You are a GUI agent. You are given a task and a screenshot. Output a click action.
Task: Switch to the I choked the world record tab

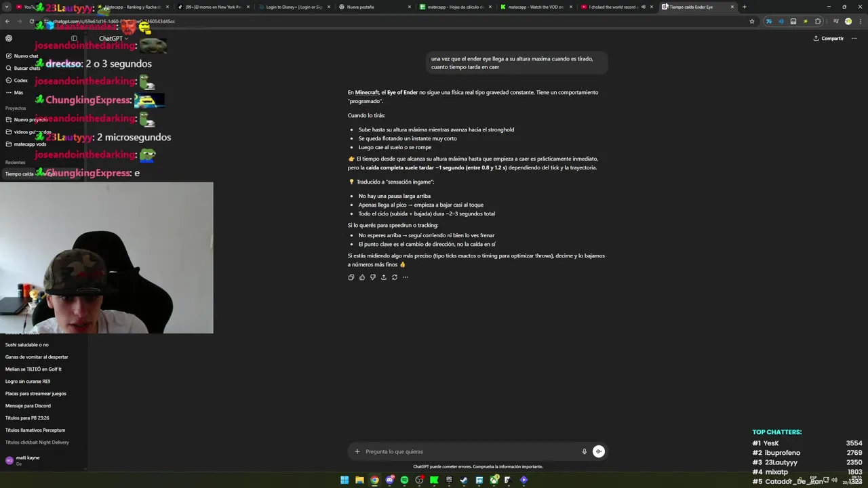click(x=612, y=7)
